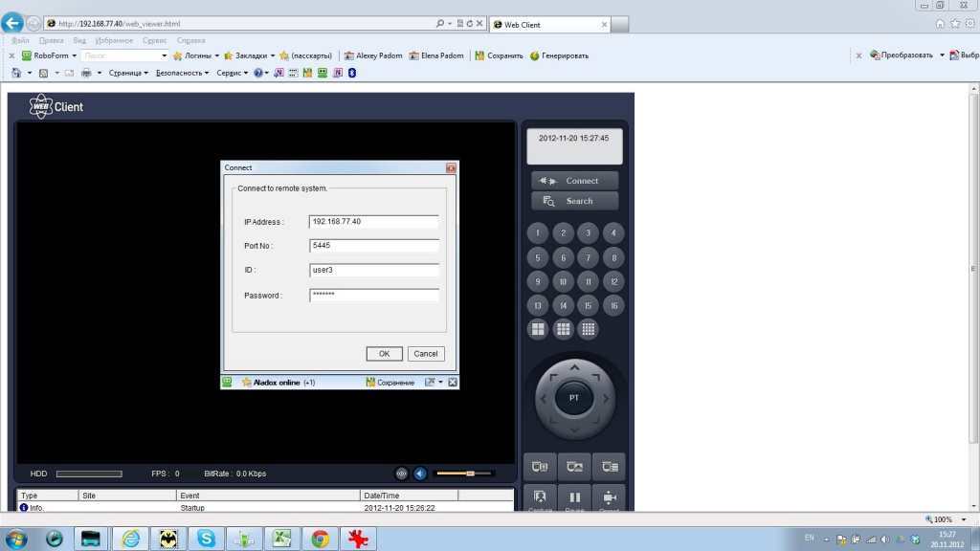
Task: Switch to 2x2 quad split view
Action: (x=538, y=329)
